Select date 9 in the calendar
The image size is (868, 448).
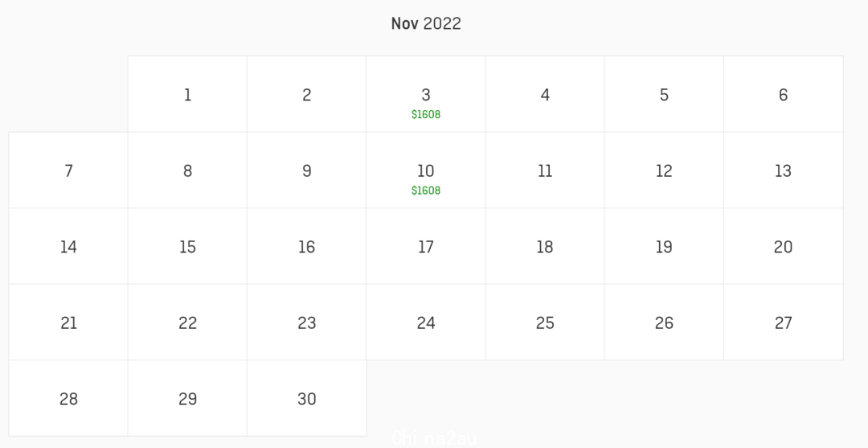coord(307,170)
